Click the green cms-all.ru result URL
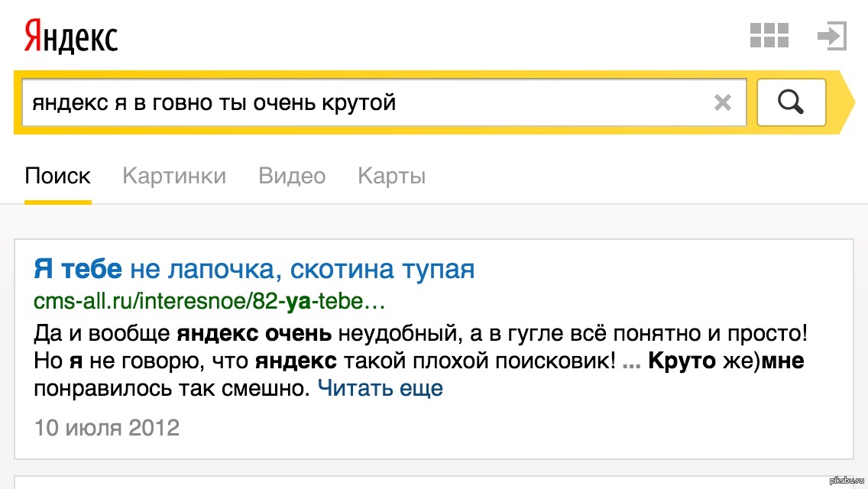Screen dimensions: 868x489 (x=209, y=301)
